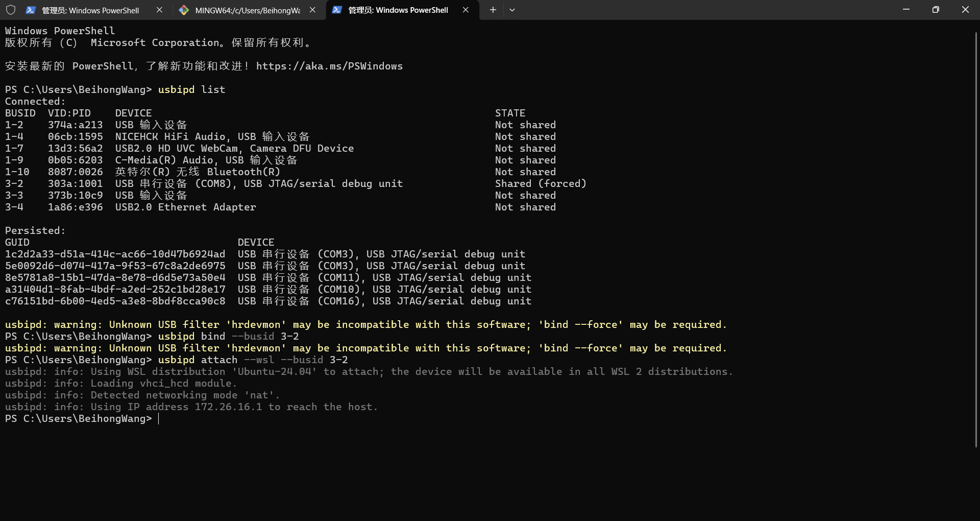Open a new terminal tab with plus
Screen dimensions: 980x521
tap(493, 10)
